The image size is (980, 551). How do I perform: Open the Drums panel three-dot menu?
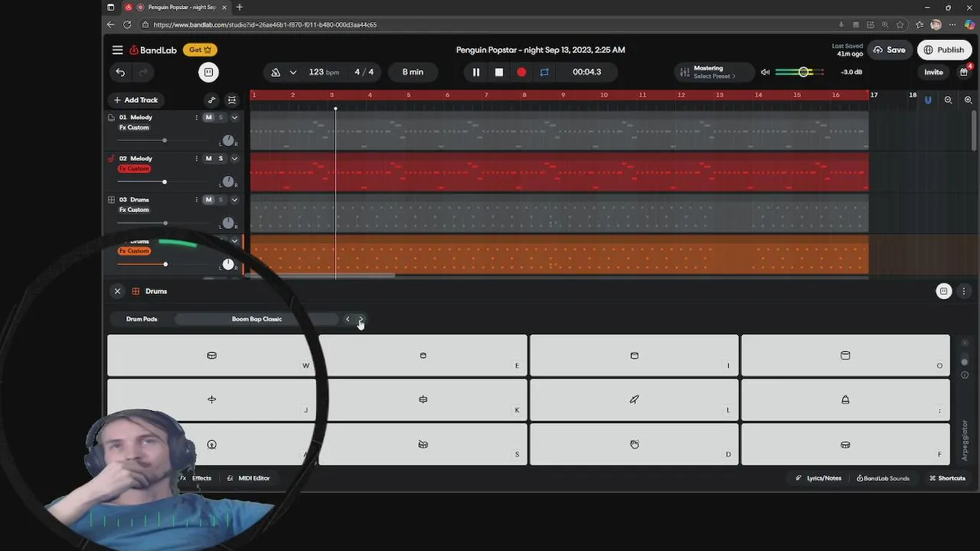point(964,291)
